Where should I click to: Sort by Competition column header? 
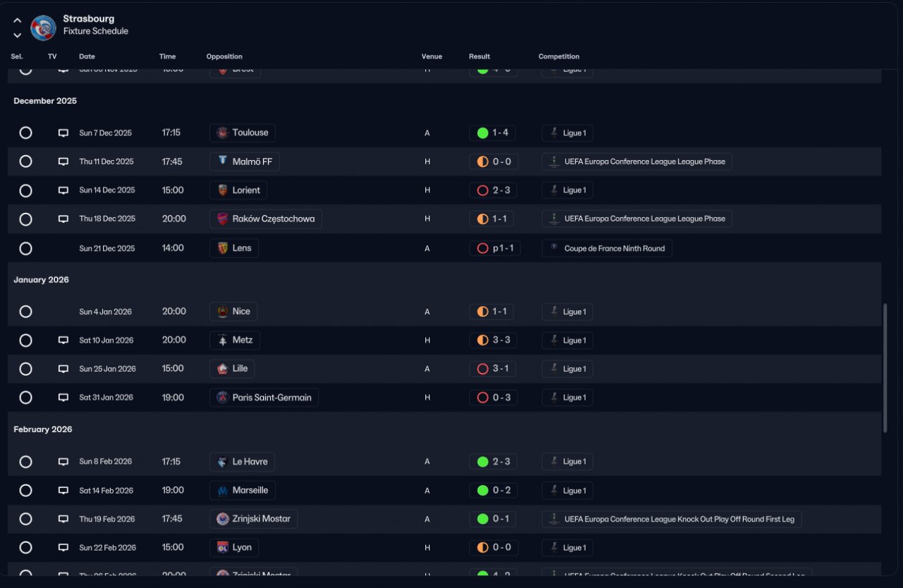pos(559,56)
